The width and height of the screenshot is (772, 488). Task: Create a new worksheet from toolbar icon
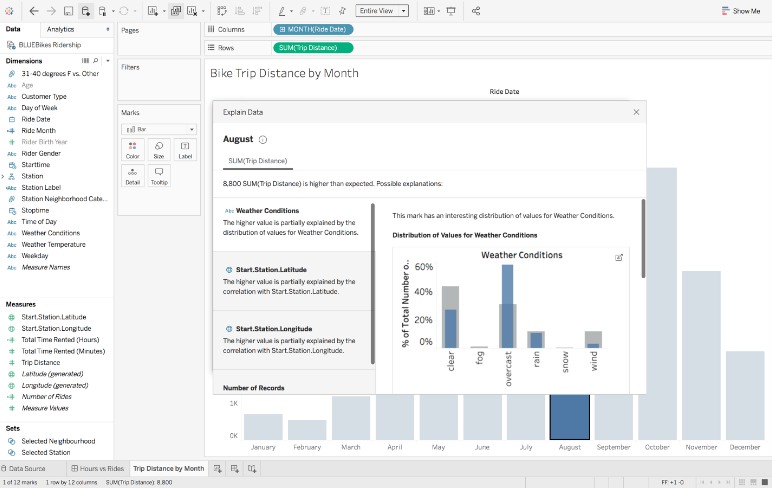tap(153, 11)
